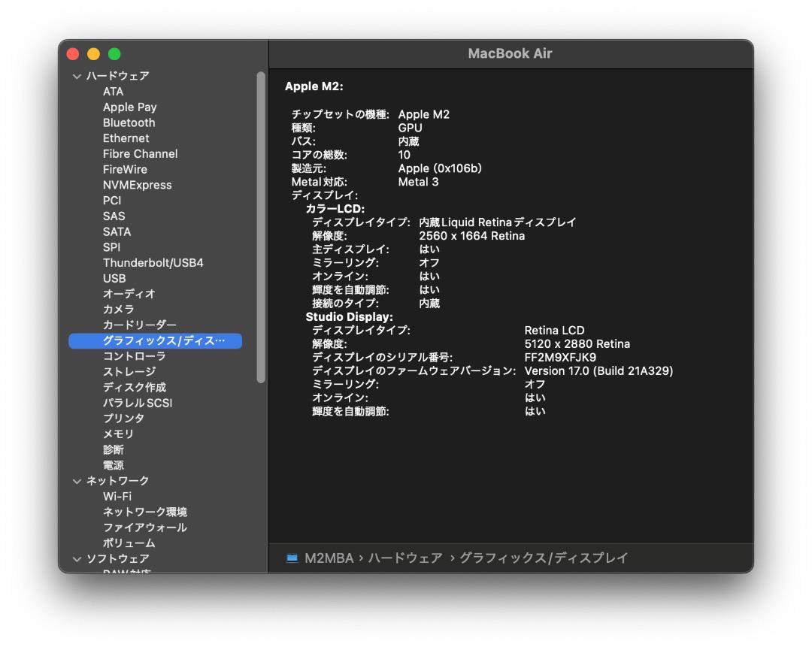Click the Apple (0x106b) vendor value

pos(440,169)
